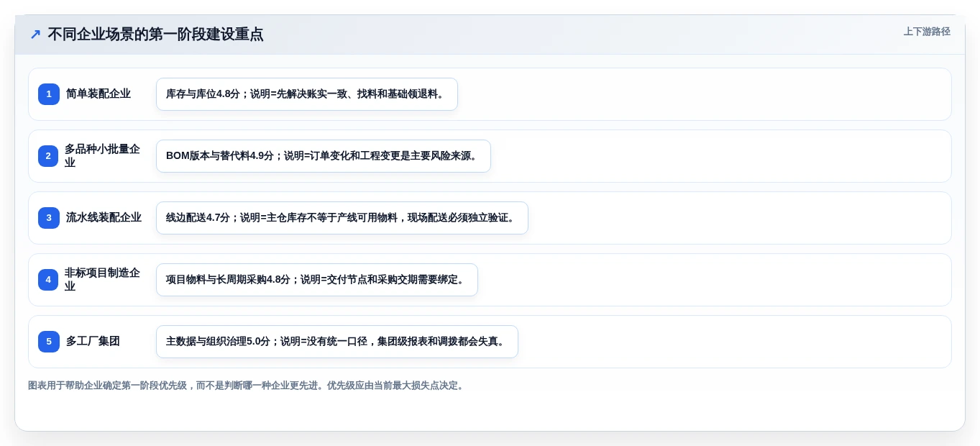The height and width of the screenshot is (446, 980).
Task: Open the 线边配送4.7分 description box
Action: 342,218
